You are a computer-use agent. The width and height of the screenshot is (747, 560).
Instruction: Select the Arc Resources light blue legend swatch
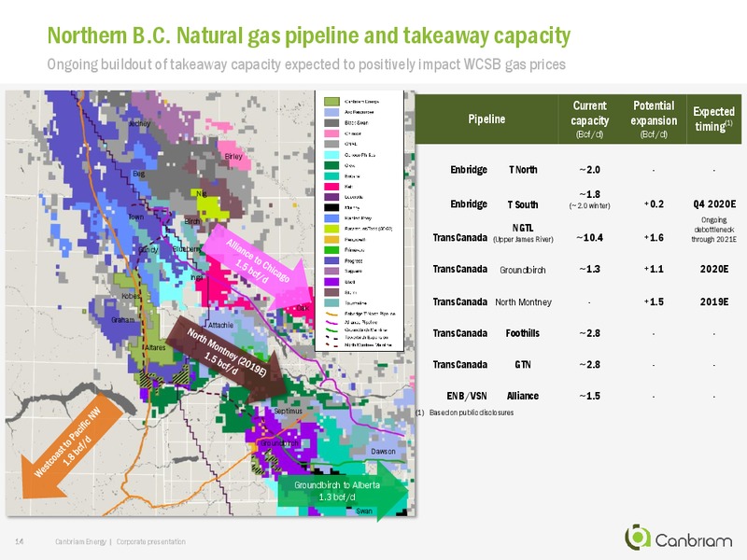(331, 112)
